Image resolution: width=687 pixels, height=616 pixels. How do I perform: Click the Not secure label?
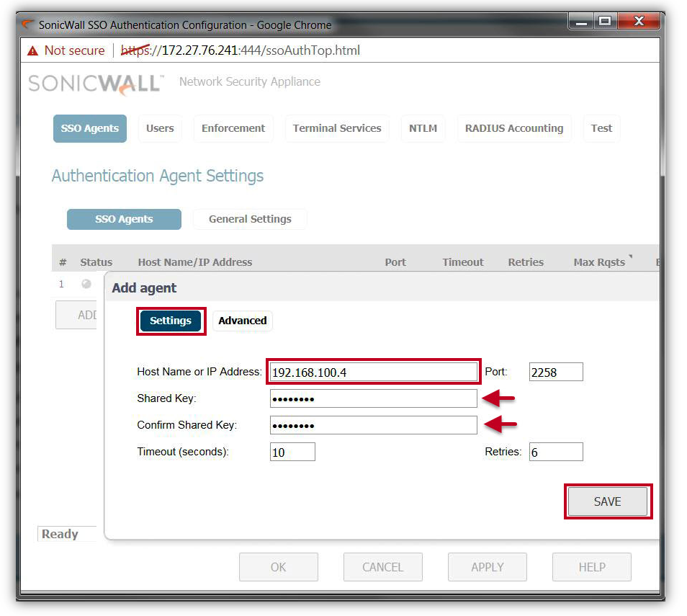coord(74,51)
